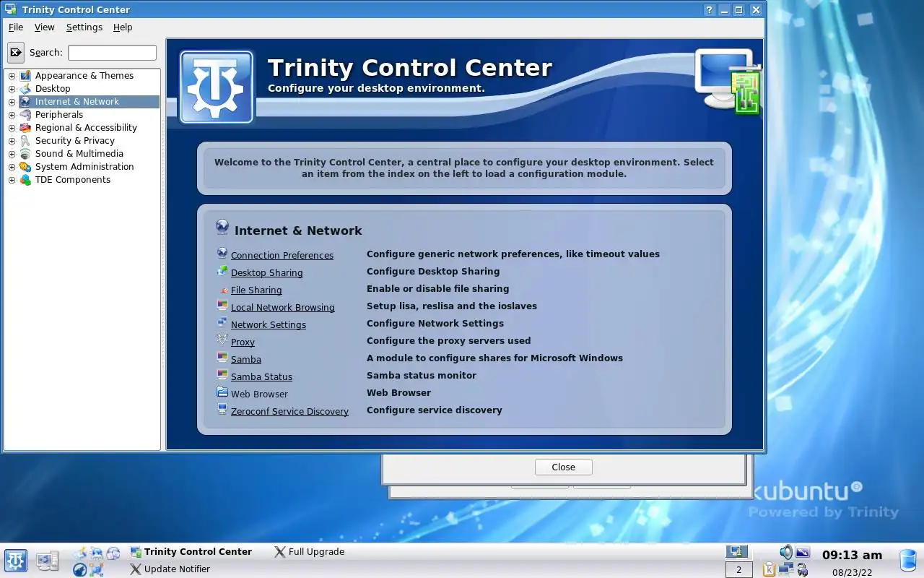The width and height of the screenshot is (924, 578).
Task: Click the display resize tray icon
Action: coord(803,553)
